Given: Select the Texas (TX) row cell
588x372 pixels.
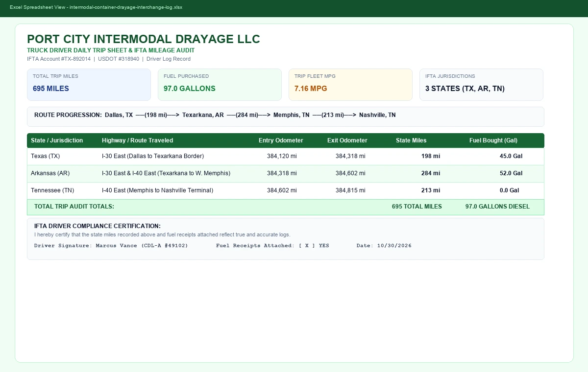Looking at the screenshot, I should (45, 156).
